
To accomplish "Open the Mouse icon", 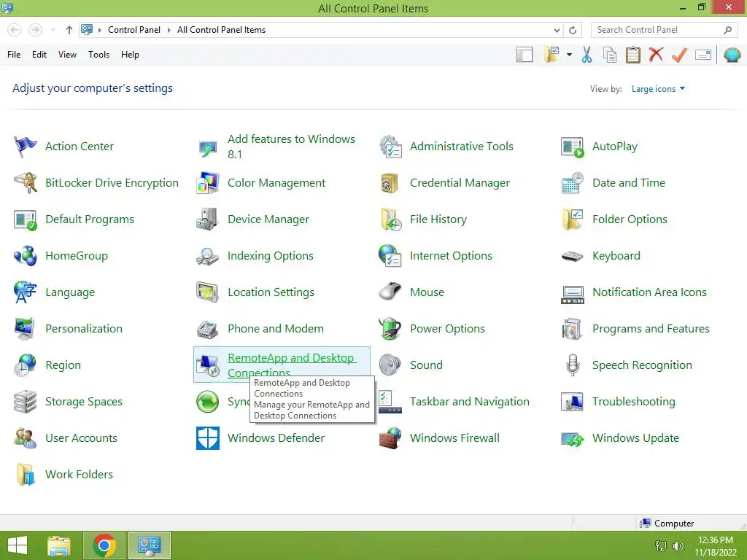I will click(390, 292).
